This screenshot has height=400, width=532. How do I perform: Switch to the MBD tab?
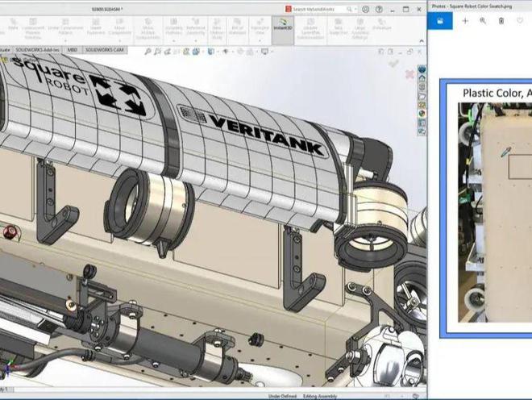pyautogui.click(x=72, y=50)
